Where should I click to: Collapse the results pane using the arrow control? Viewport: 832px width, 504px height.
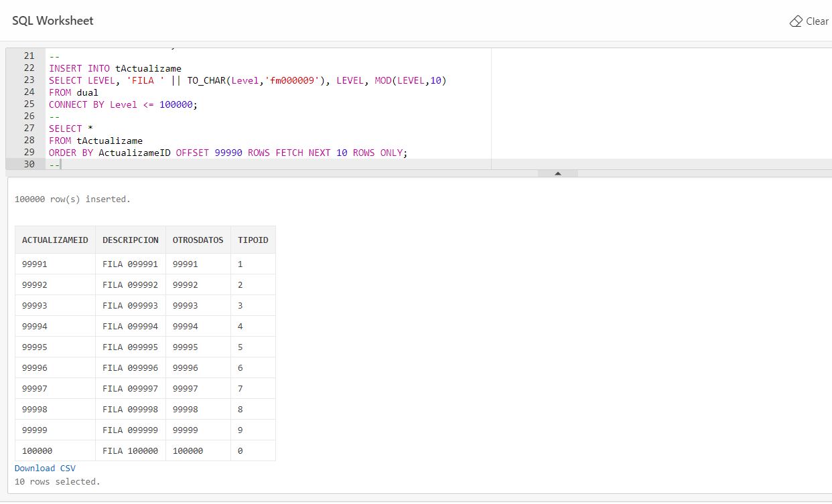558,173
